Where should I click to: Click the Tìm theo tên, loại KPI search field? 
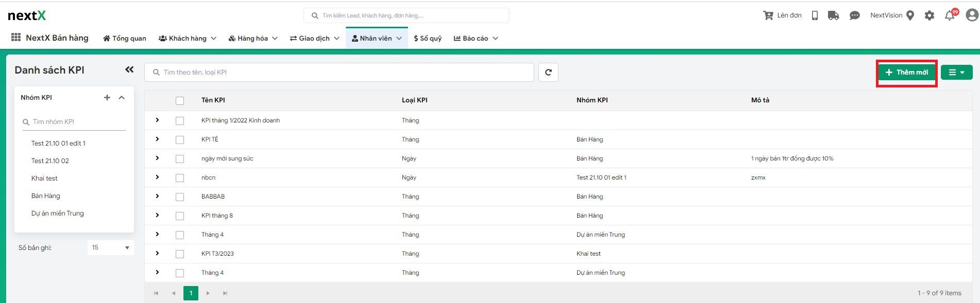tap(340, 73)
